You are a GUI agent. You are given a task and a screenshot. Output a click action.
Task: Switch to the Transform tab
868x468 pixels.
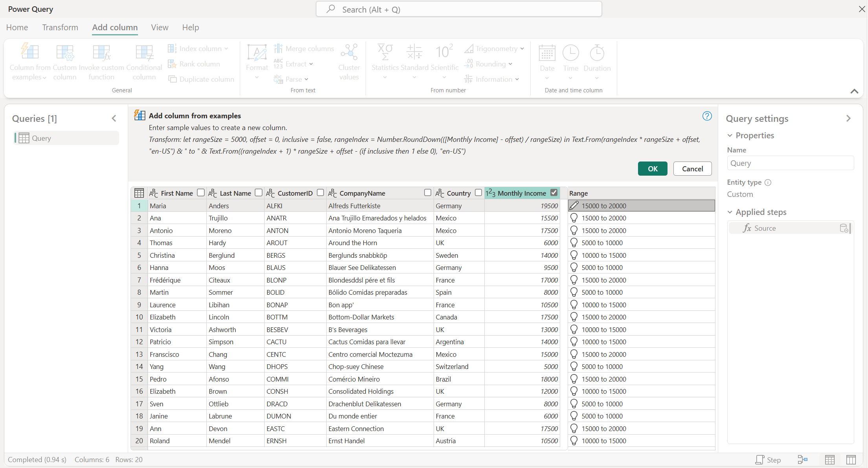(x=59, y=27)
